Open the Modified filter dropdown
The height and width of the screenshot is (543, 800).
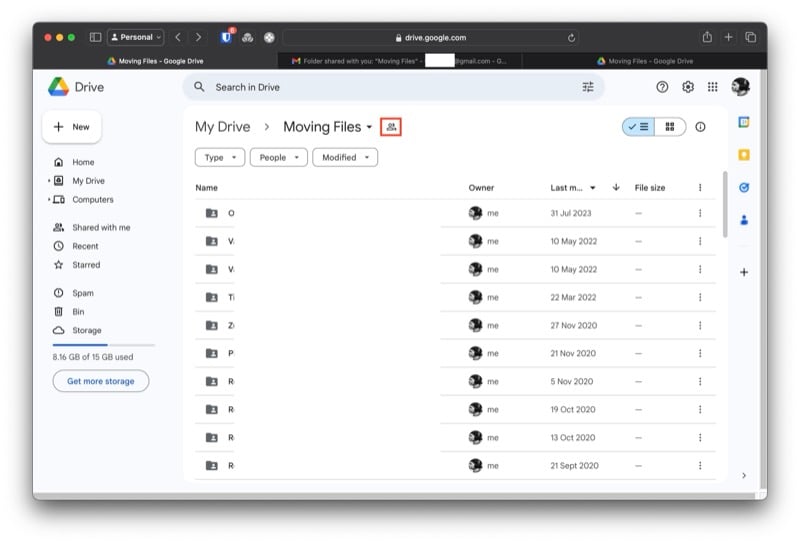(x=345, y=158)
